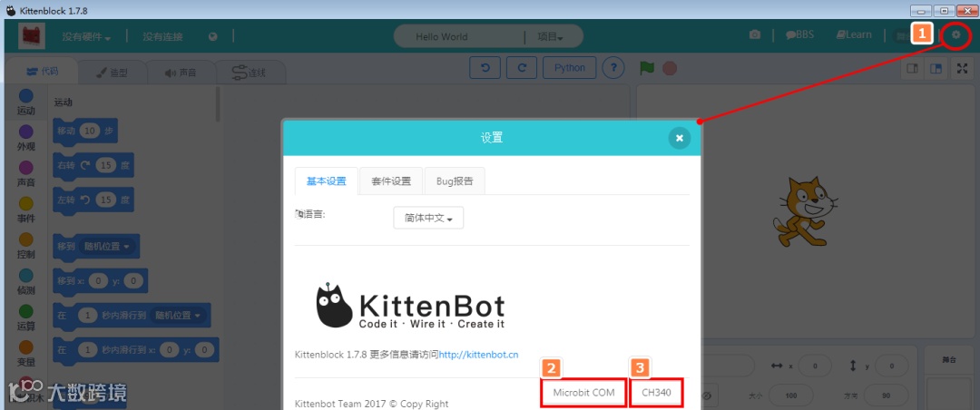Click the Python button
The image size is (980, 410).
tap(570, 68)
